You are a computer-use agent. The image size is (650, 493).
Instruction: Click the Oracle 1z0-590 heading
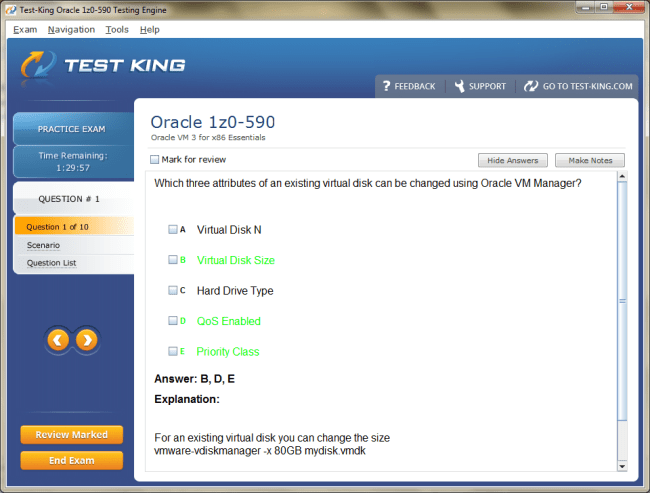(x=213, y=122)
